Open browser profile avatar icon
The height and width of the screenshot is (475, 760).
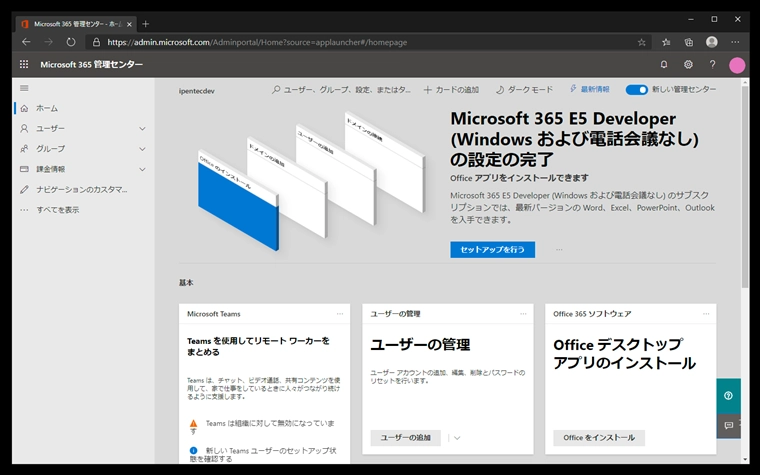coord(712,42)
